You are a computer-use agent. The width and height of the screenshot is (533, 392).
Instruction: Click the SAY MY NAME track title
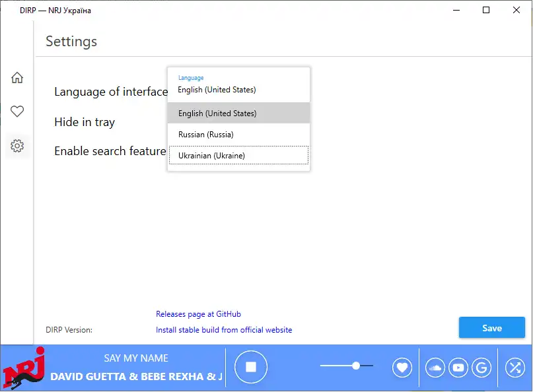click(x=136, y=358)
